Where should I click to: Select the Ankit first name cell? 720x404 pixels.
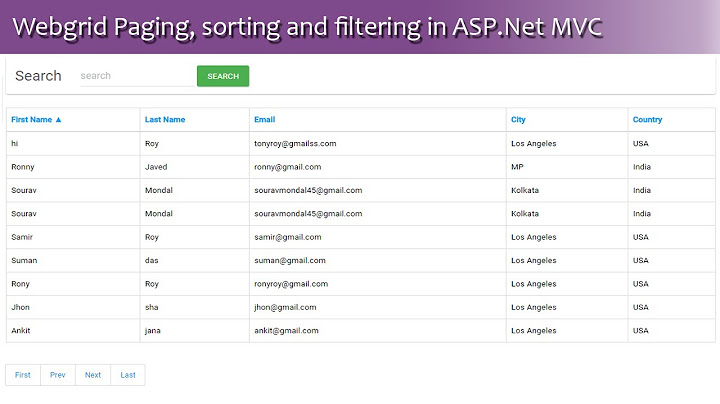(22, 331)
